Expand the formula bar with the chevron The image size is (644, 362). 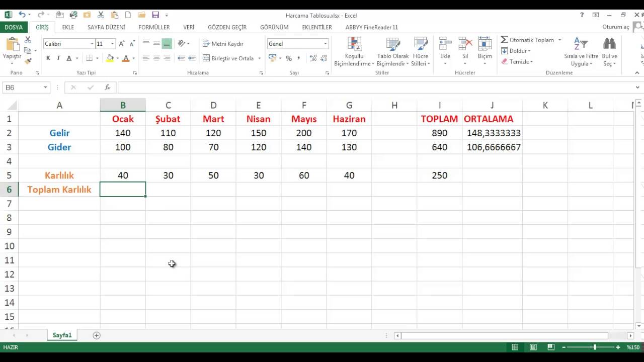click(x=637, y=87)
